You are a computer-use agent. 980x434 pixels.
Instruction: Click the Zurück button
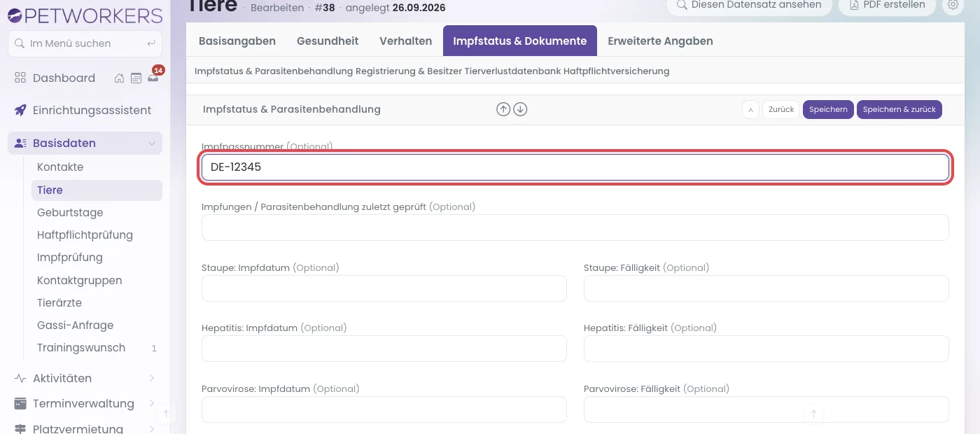point(781,109)
